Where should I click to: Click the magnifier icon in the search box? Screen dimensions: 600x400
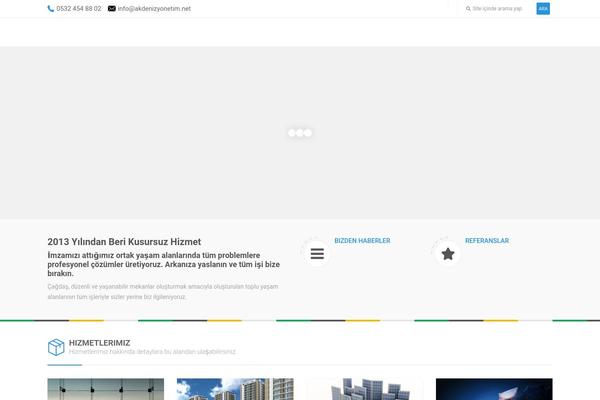click(468, 8)
